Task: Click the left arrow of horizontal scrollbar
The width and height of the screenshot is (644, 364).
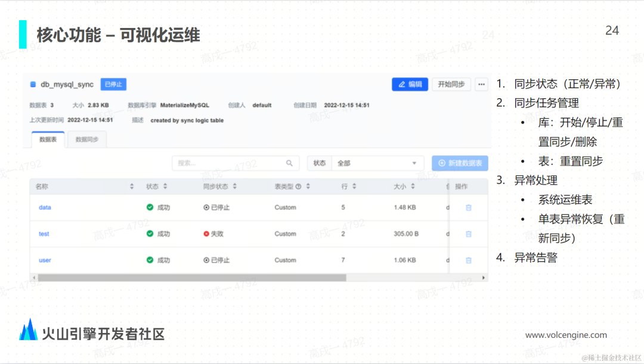Action: 34,278
